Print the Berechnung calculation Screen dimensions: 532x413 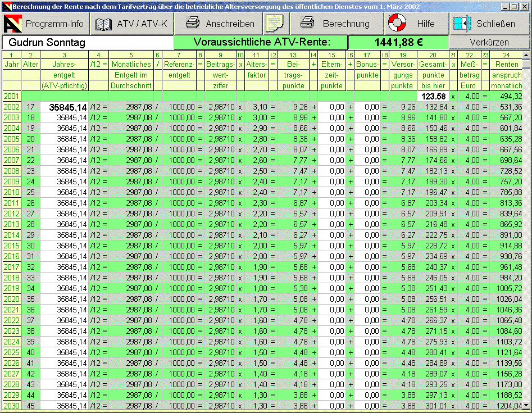point(337,24)
